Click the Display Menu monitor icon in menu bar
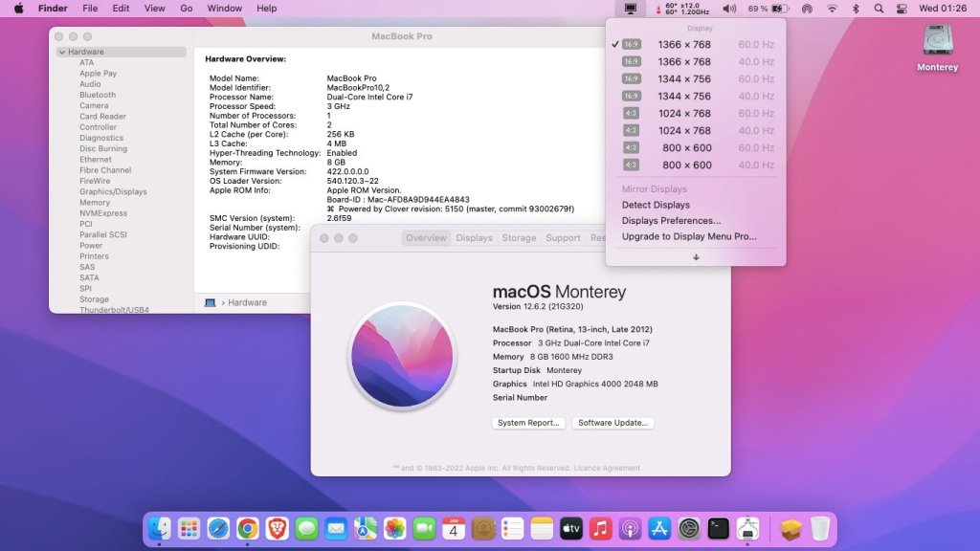Image resolution: width=980 pixels, height=551 pixels. (630, 9)
